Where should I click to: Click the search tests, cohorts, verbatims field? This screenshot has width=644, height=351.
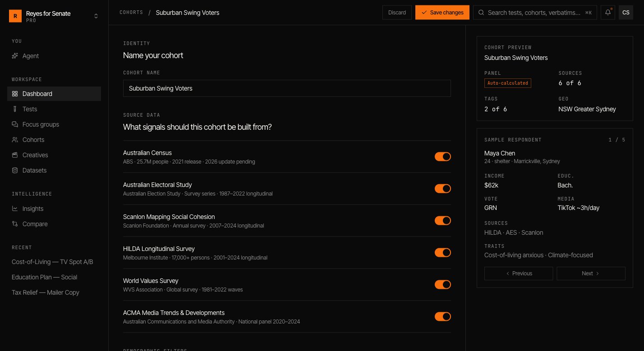535,13
